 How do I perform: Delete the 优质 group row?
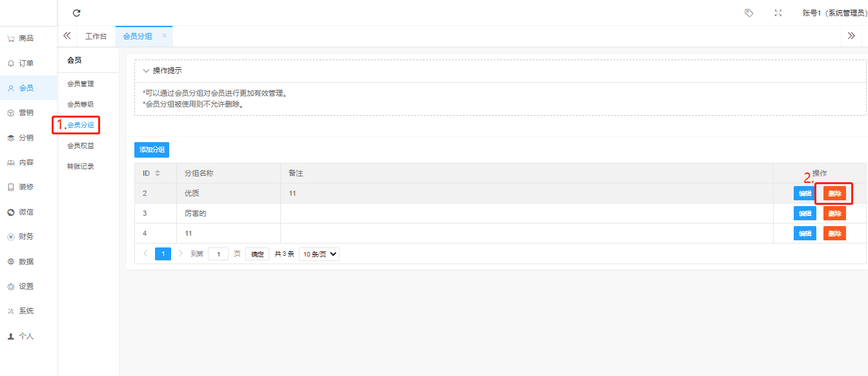point(834,193)
